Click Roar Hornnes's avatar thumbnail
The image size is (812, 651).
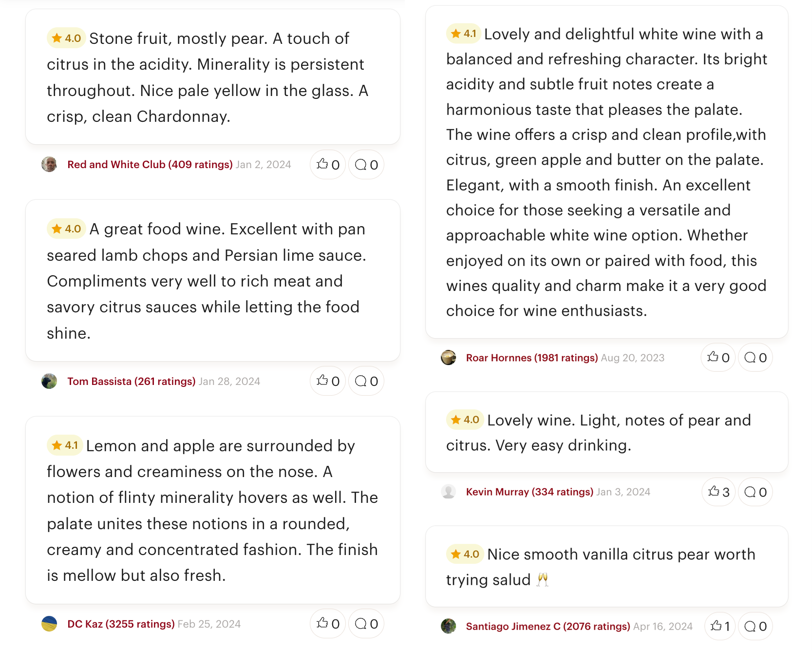449,358
